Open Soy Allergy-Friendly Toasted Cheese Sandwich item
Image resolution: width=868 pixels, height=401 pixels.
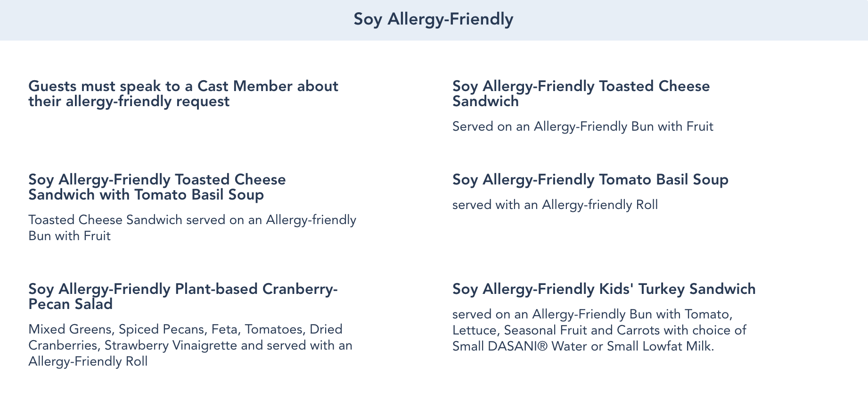coord(581,93)
